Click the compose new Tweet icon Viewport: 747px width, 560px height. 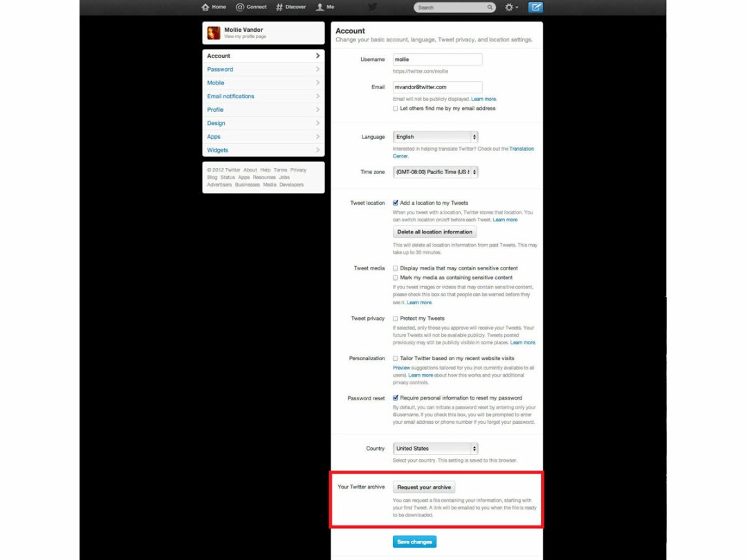coord(535,7)
